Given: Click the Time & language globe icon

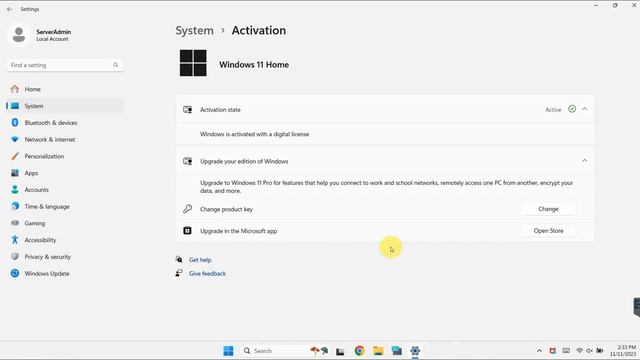Looking at the screenshot, I should 15,206.
